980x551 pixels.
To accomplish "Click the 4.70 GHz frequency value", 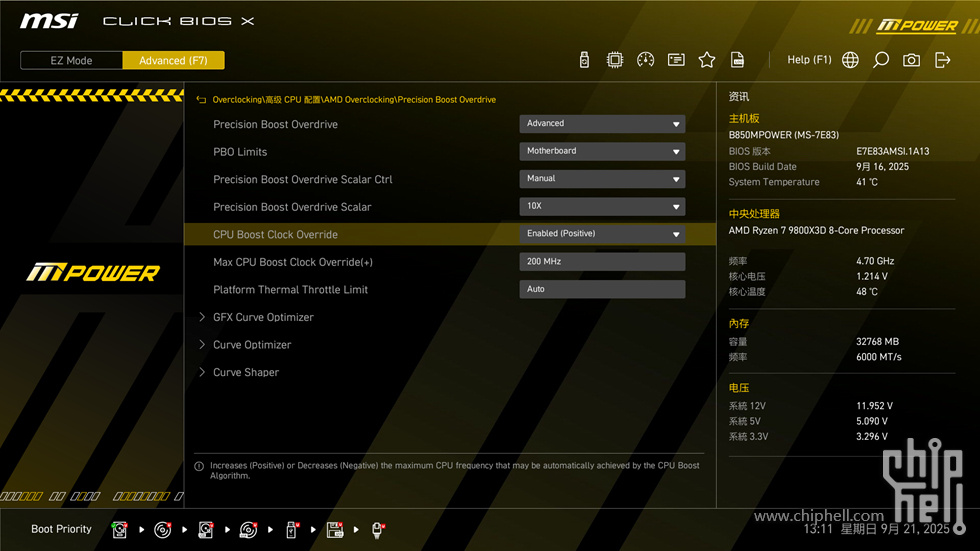I will [875, 261].
